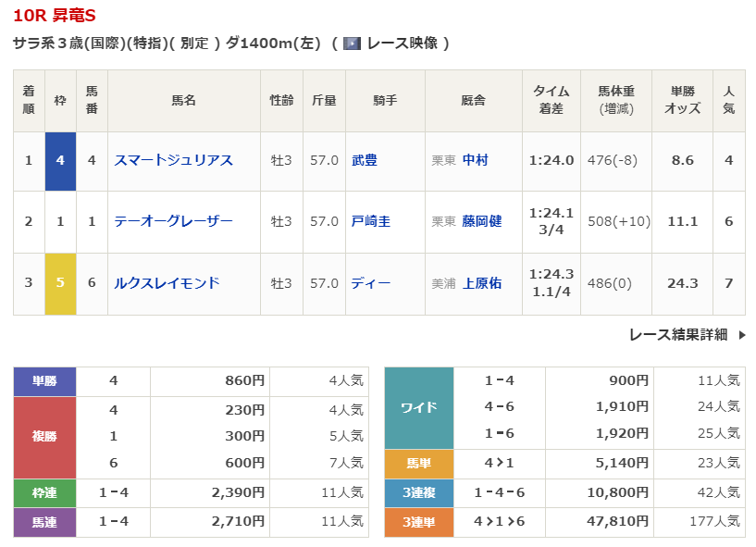Viewport: 756px width, 547px height.
Task: Click blue frame number 4 swatch
Action: coord(60,160)
